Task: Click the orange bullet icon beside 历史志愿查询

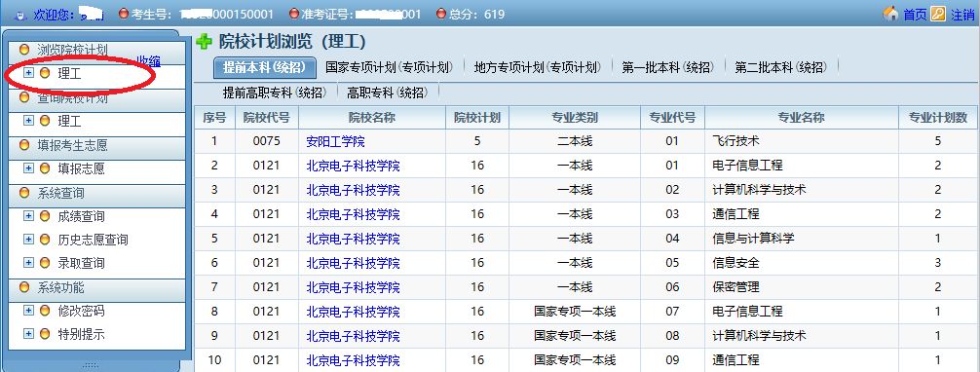Action: point(45,240)
